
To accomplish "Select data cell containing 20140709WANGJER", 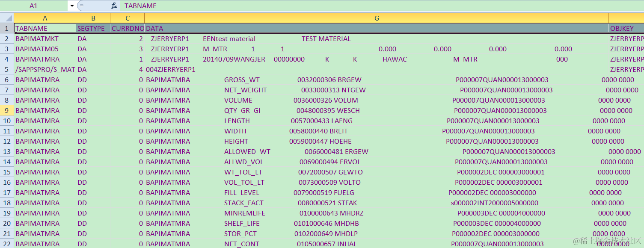I will [x=377, y=59].
